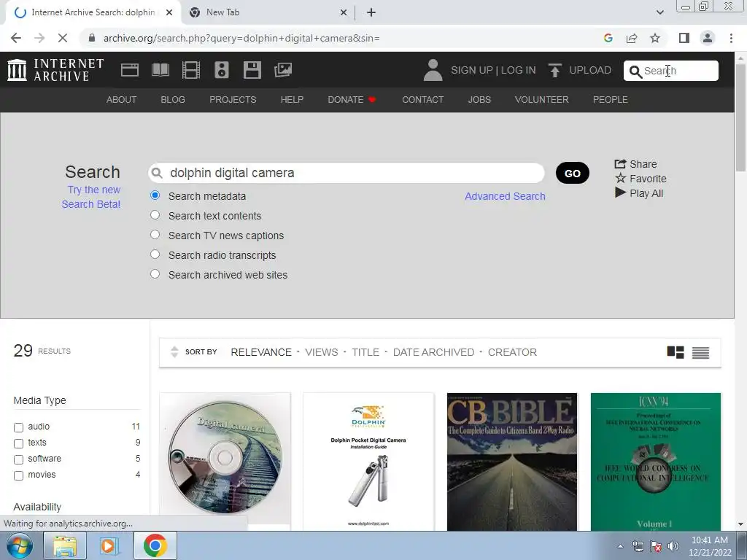Click the top-right Search input box
Viewport: 747px width, 560px height.
click(x=671, y=71)
